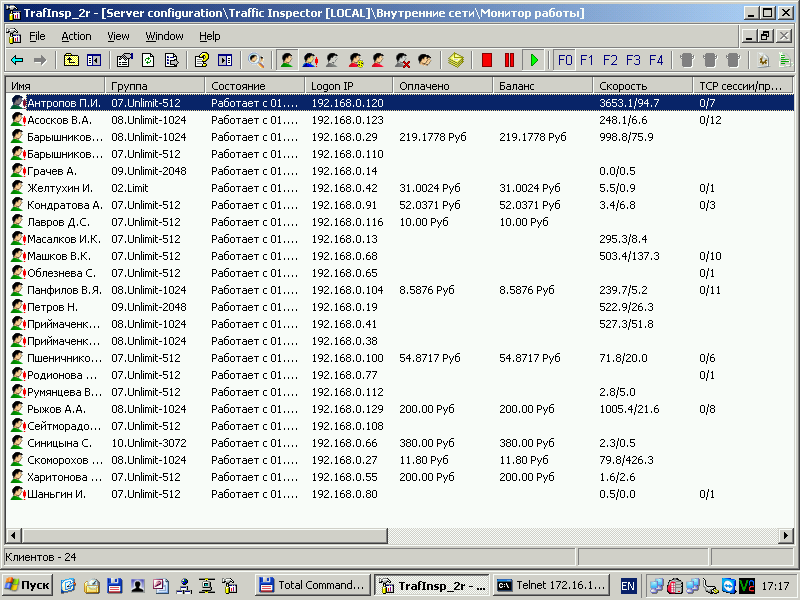The height and width of the screenshot is (600, 800).
Task: Toggle the F2 filter button
Action: pos(610,61)
